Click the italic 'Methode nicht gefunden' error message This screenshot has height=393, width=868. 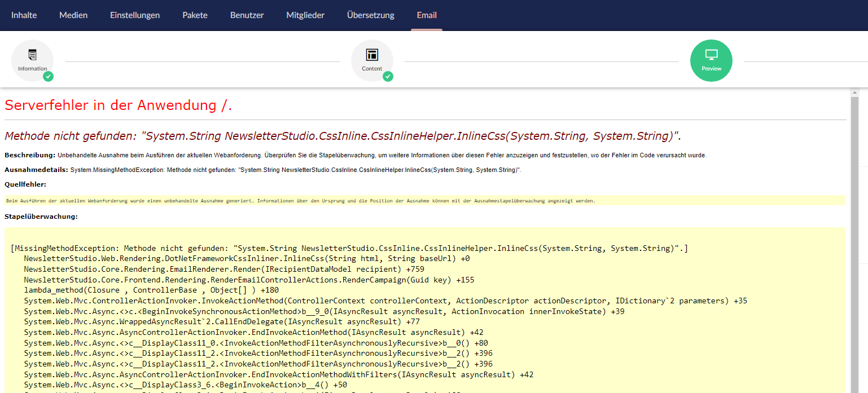click(x=343, y=136)
